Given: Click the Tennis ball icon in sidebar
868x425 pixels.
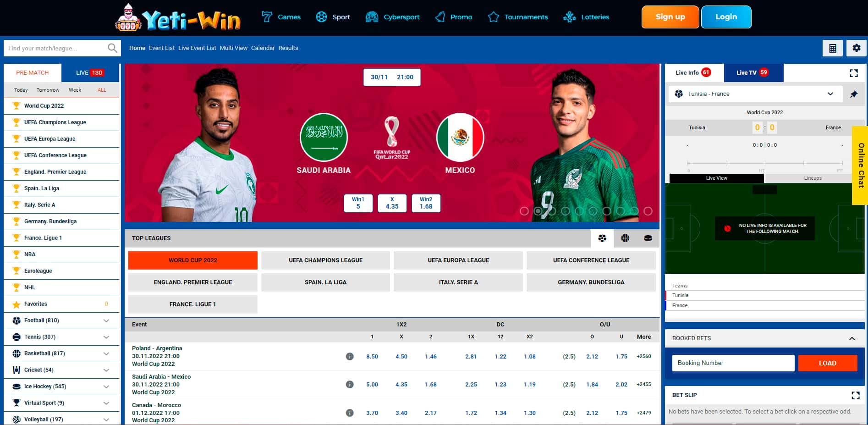Looking at the screenshot, I should pyautogui.click(x=16, y=337).
